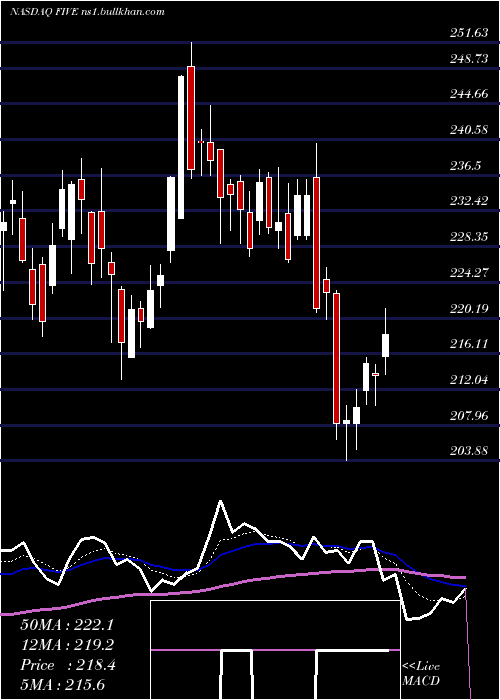Viewport: 500px width, 700px height.
Task: Click the Price : 218.4 readout
Action: coord(68,665)
